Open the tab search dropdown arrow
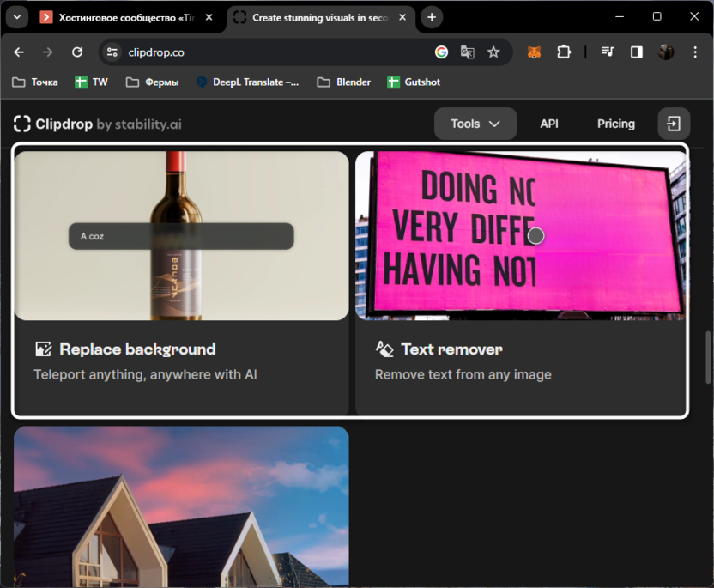The image size is (714, 588). 16,17
